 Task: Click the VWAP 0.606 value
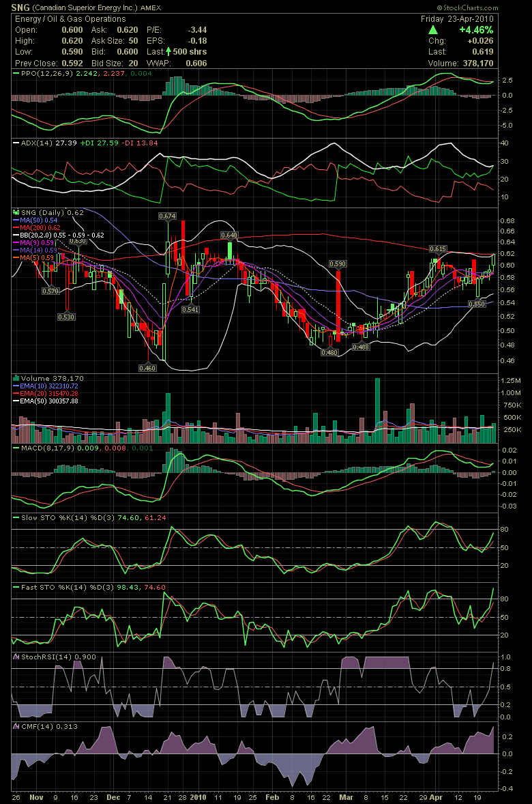(196, 63)
